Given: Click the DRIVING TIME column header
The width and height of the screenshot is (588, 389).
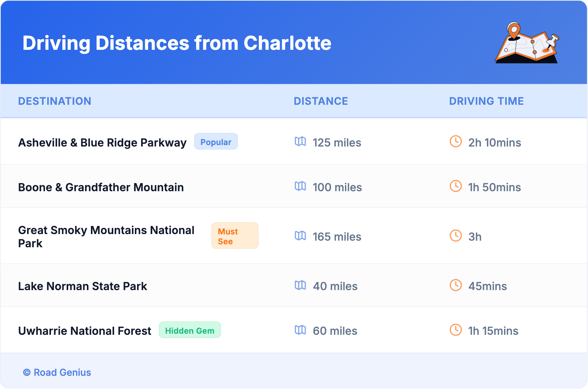Looking at the screenshot, I should pos(486,101).
